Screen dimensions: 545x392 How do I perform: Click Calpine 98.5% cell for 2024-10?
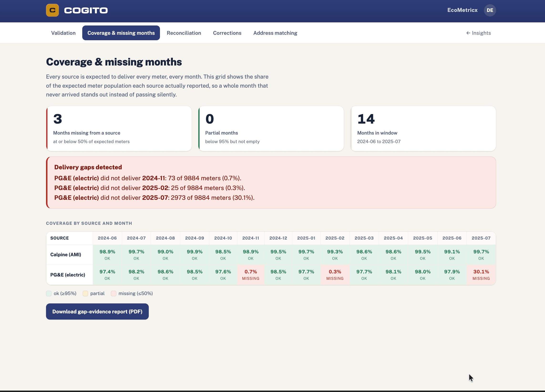pyautogui.click(x=223, y=254)
